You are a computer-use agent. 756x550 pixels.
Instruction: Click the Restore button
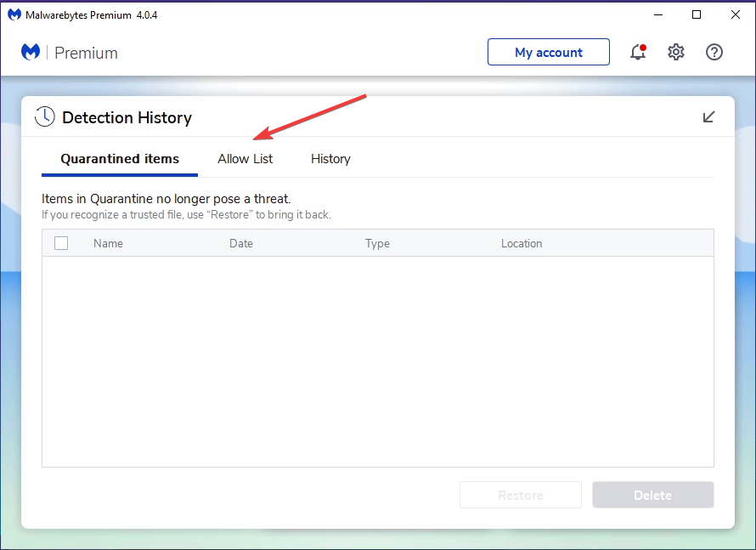[521, 495]
